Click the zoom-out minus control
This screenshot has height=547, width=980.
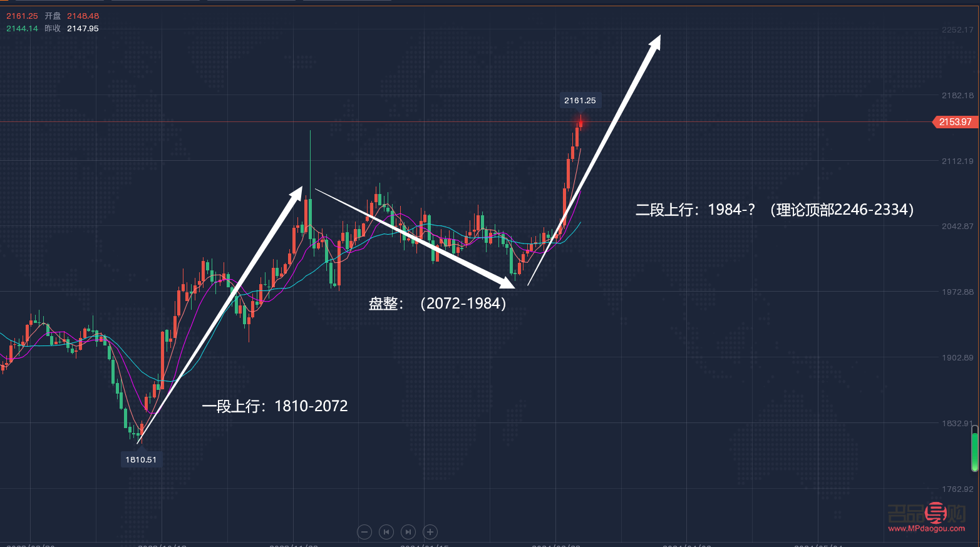[x=364, y=531]
